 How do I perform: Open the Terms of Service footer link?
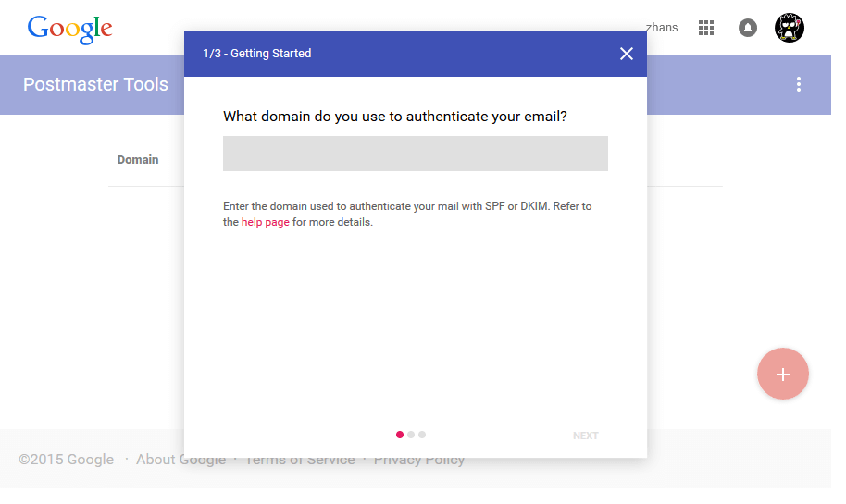[x=300, y=460]
